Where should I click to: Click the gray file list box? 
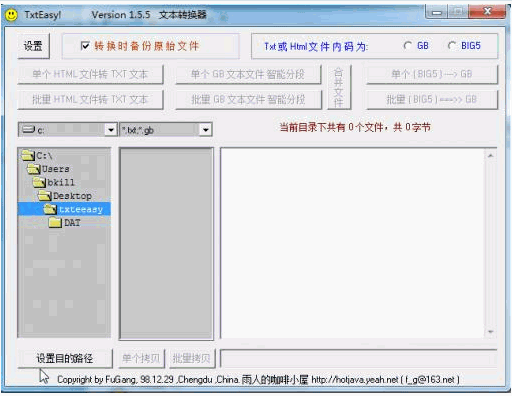(x=166, y=244)
